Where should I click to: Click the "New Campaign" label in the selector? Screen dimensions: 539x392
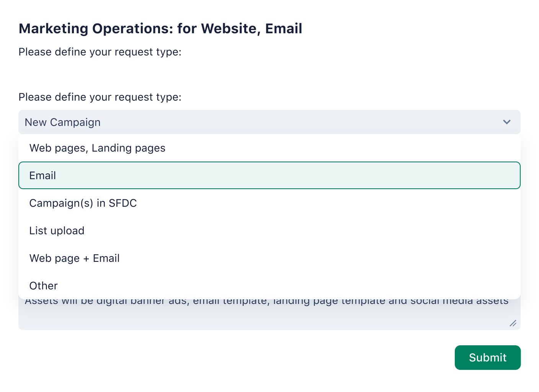click(62, 122)
